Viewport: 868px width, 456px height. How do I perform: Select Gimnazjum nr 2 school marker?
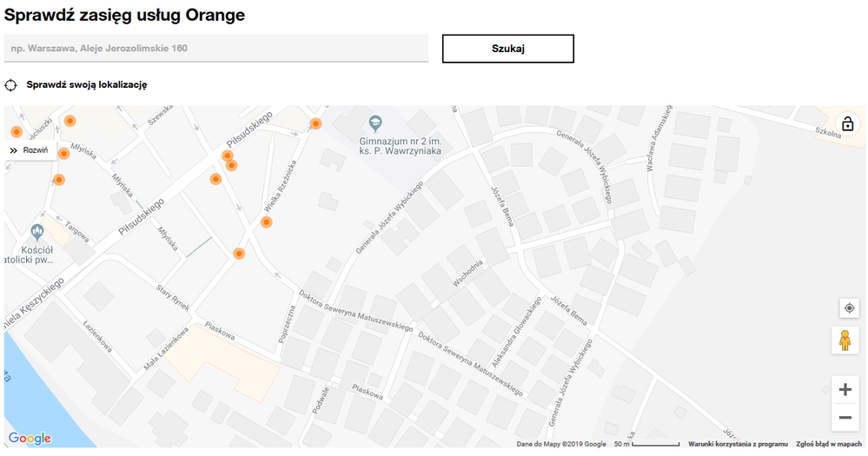click(375, 122)
